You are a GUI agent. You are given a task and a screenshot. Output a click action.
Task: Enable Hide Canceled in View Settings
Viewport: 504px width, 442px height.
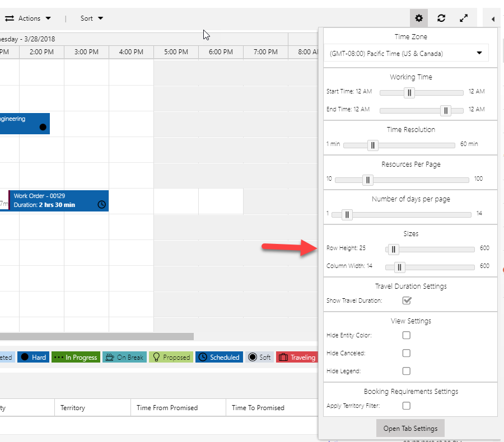coord(406,353)
